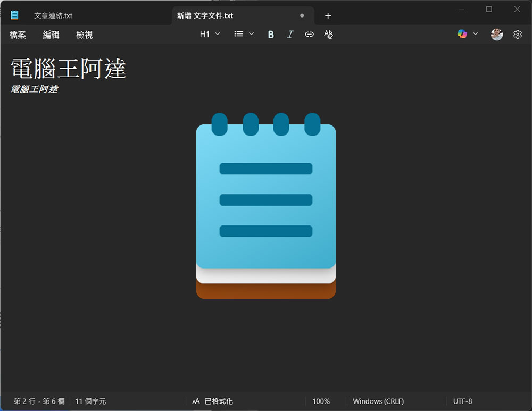Image resolution: width=532 pixels, height=411 pixels.
Task: Open the 檔案 menu
Action: click(18, 35)
